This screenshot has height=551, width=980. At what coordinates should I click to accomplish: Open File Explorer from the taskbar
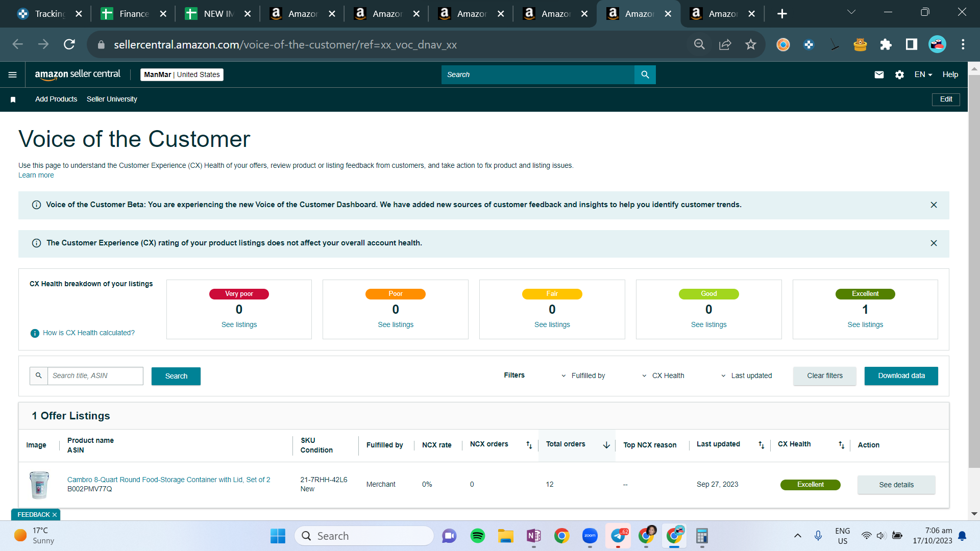pyautogui.click(x=506, y=536)
